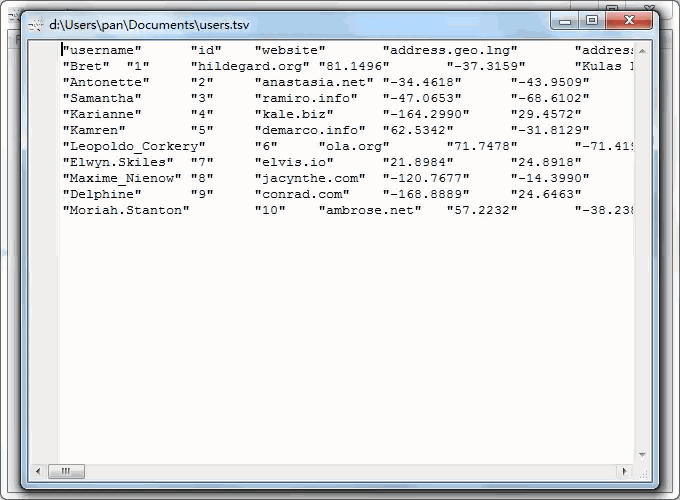Image resolution: width=680 pixels, height=500 pixels.
Task: Click the horizontal scrollbar thumb
Action: pos(66,471)
